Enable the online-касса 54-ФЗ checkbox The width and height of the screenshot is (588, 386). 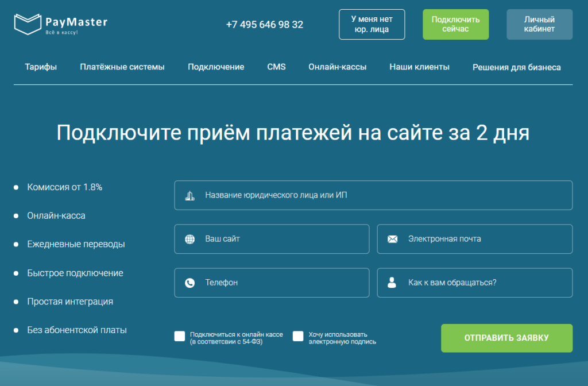pyautogui.click(x=180, y=337)
